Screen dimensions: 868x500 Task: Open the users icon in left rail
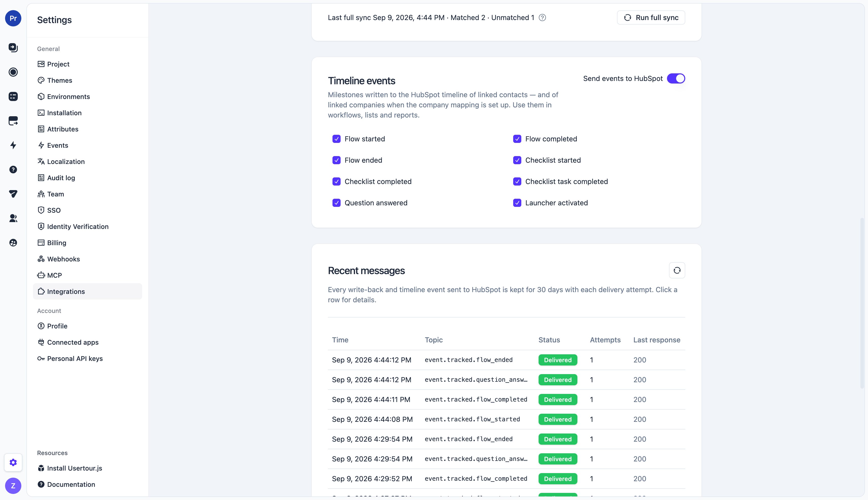(x=13, y=219)
